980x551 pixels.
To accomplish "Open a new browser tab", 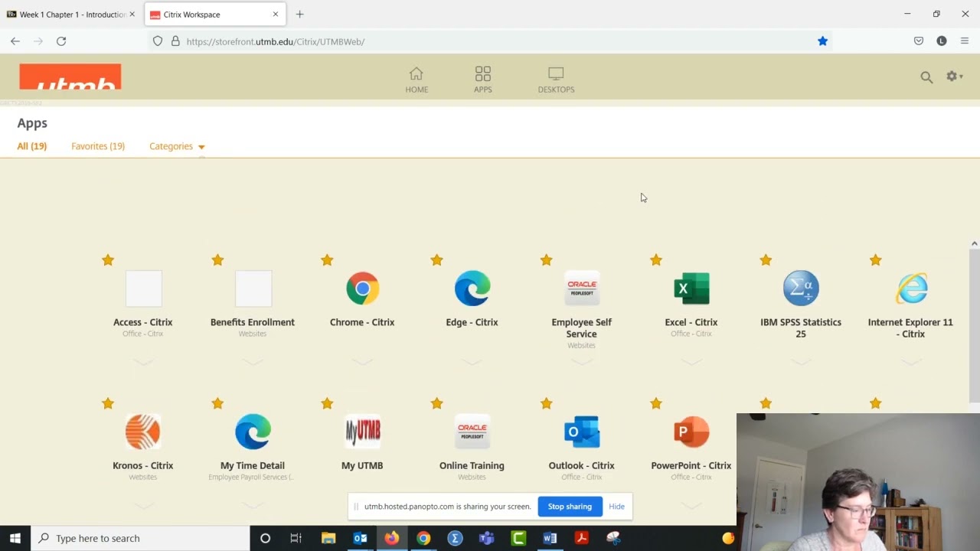I will (299, 15).
